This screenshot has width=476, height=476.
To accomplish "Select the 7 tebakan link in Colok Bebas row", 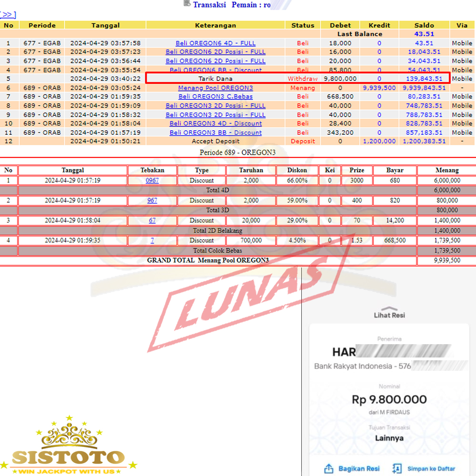I will click(x=152, y=240).
